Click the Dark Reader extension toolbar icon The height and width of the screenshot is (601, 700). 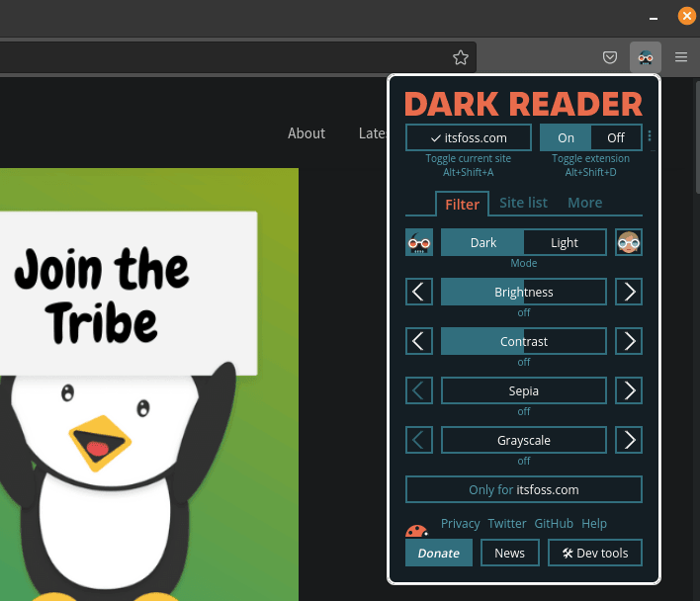coord(646,57)
